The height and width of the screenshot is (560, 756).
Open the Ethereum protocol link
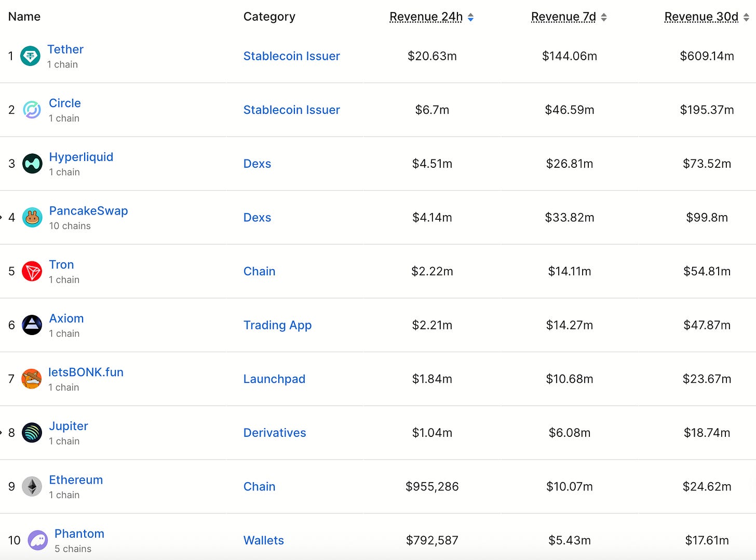(76, 479)
